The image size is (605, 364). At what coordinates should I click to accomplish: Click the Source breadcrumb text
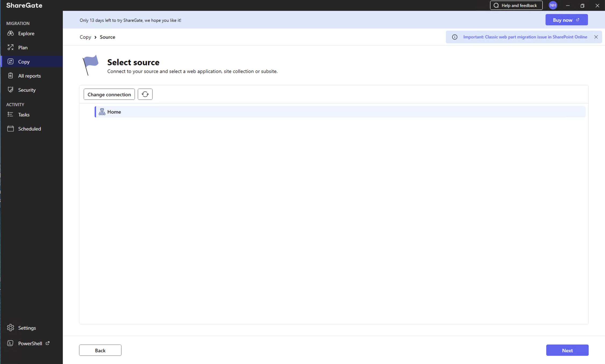tap(107, 37)
